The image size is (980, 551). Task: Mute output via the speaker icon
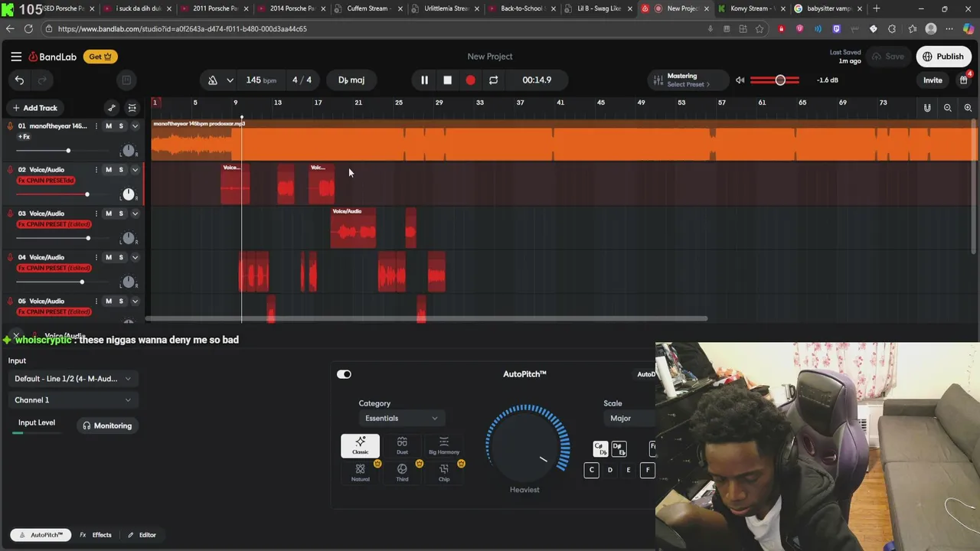click(x=740, y=80)
